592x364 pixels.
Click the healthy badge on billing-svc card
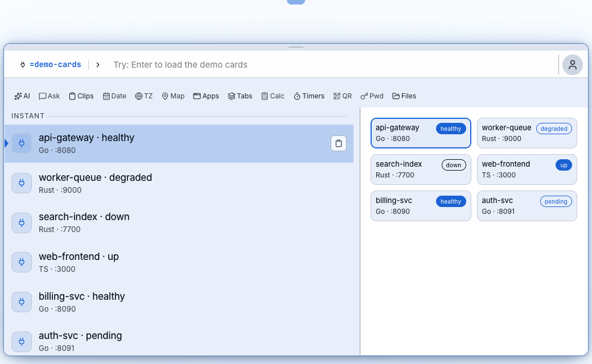(x=451, y=201)
